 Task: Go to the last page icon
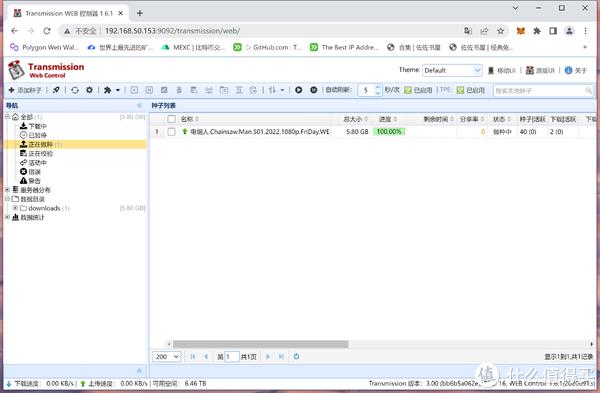(x=281, y=357)
